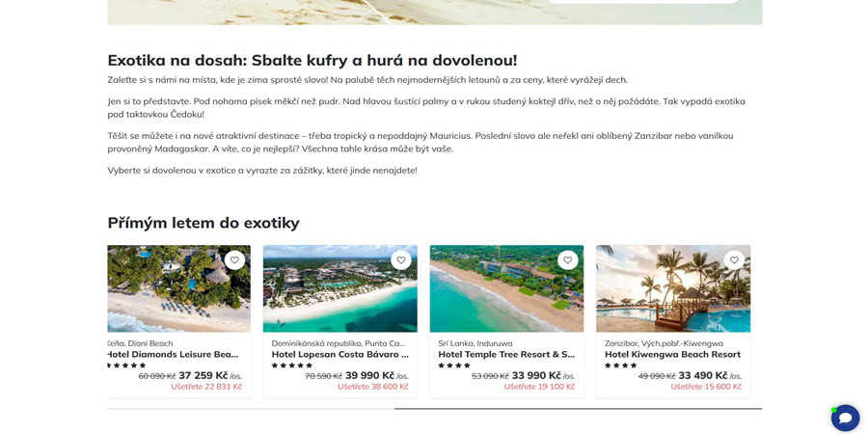
Task: Open Hotel Temple Tree Resort title link
Action: pos(506,354)
